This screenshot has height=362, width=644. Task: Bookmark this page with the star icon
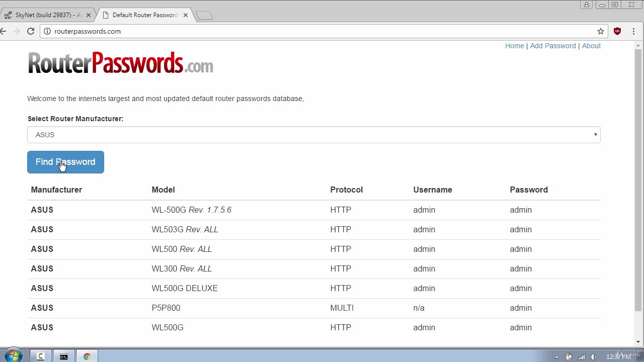coord(601,31)
